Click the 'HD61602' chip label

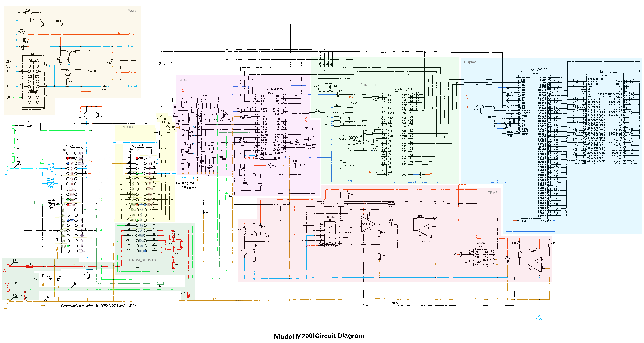coord(541,69)
